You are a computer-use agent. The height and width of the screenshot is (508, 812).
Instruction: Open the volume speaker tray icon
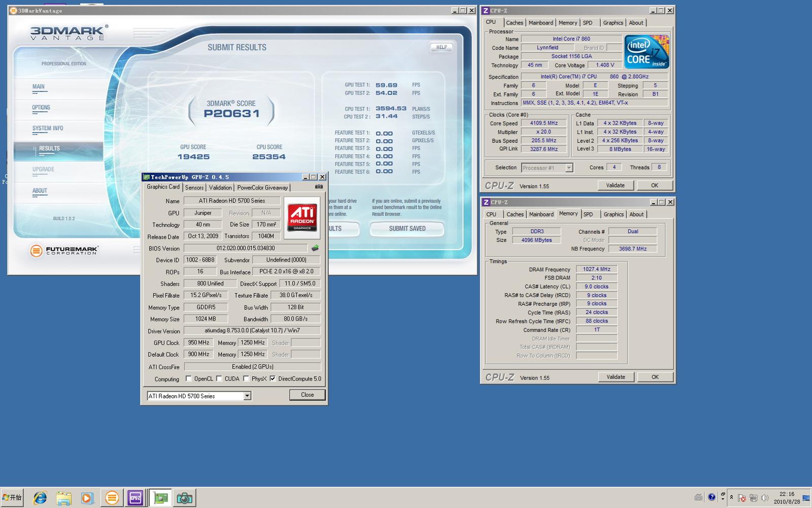point(765,498)
